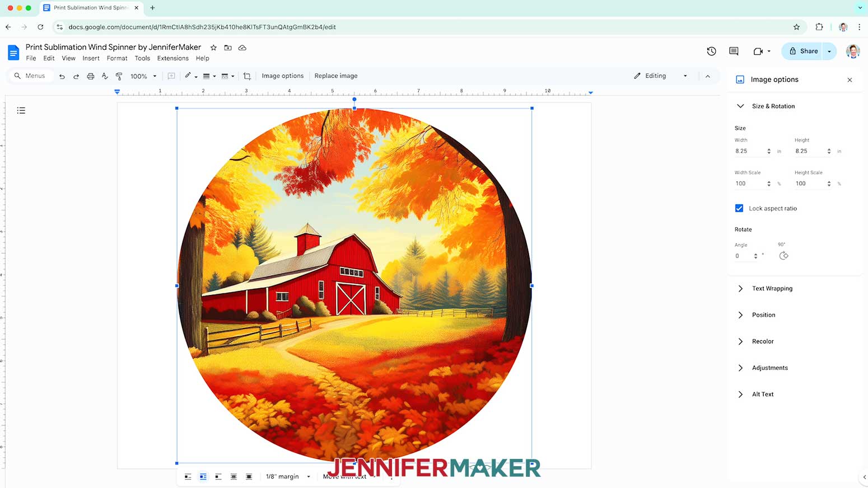Select the border color pencil icon

click(188, 76)
